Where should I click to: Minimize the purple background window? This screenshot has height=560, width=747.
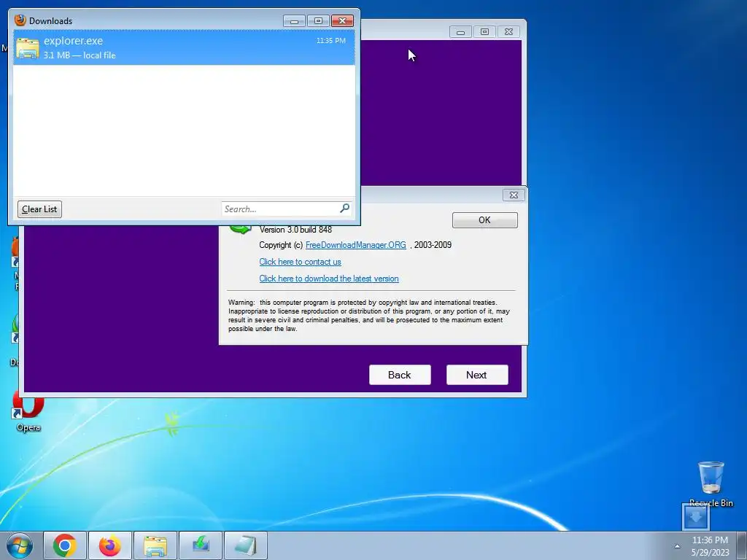[460, 32]
